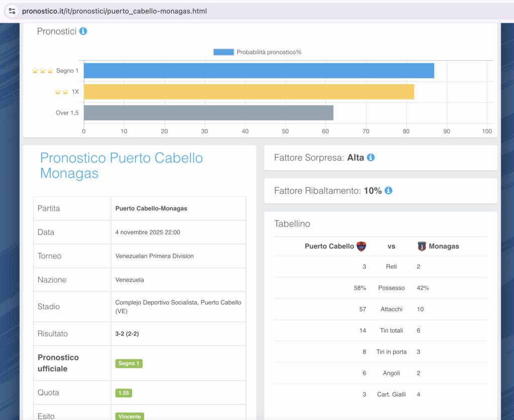Click the URL in the address bar
Screen dimensions: 514x420
pos(114,11)
